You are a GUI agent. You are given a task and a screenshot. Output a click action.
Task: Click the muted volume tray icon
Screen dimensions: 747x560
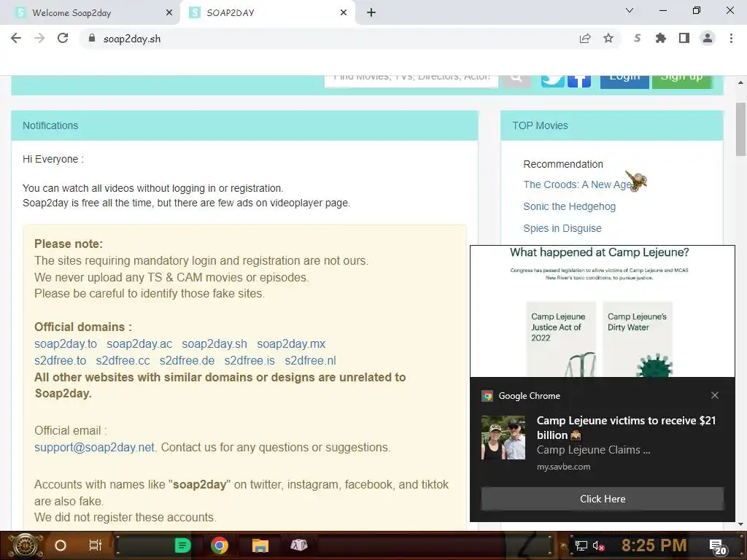[x=599, y=545]
